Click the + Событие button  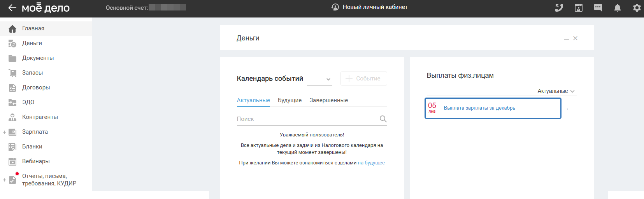click(x=363, y=79)
